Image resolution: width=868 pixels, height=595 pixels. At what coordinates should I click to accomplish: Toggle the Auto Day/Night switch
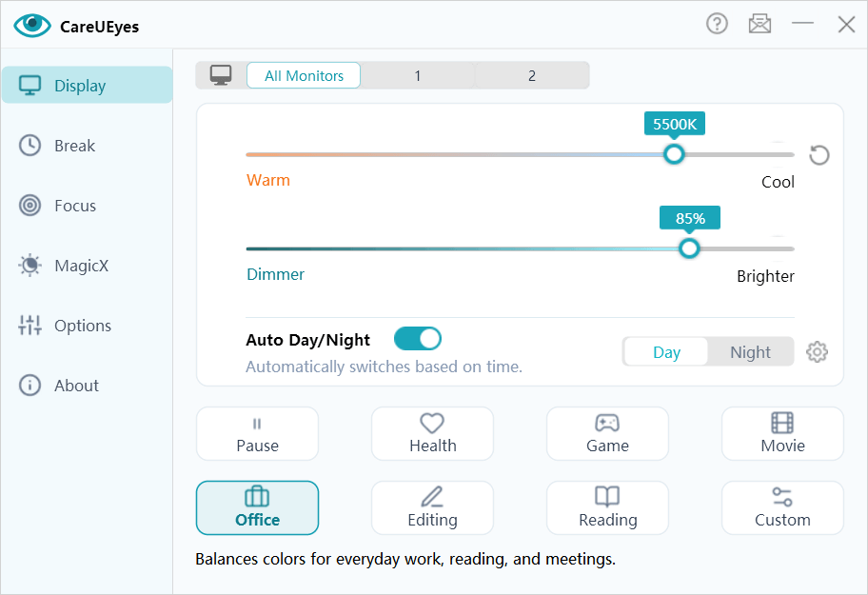click(x=418, y=339)
